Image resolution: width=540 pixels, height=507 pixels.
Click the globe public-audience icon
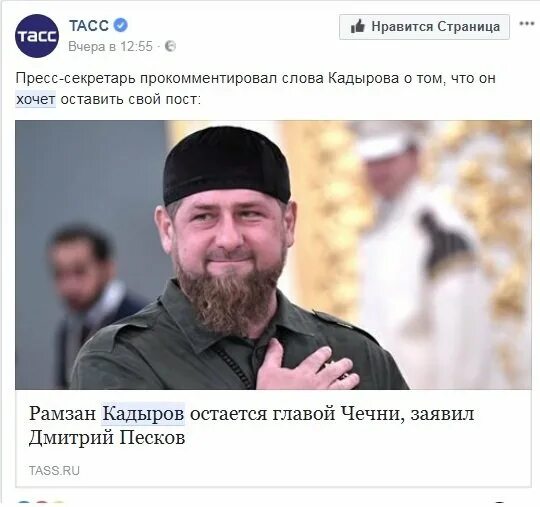tap(170, 46)
